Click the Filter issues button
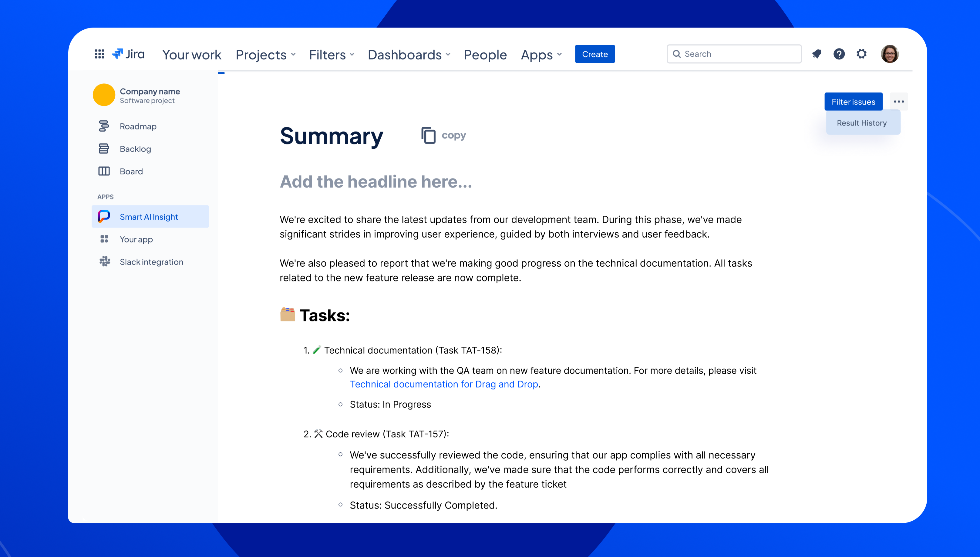 [853, 102]
